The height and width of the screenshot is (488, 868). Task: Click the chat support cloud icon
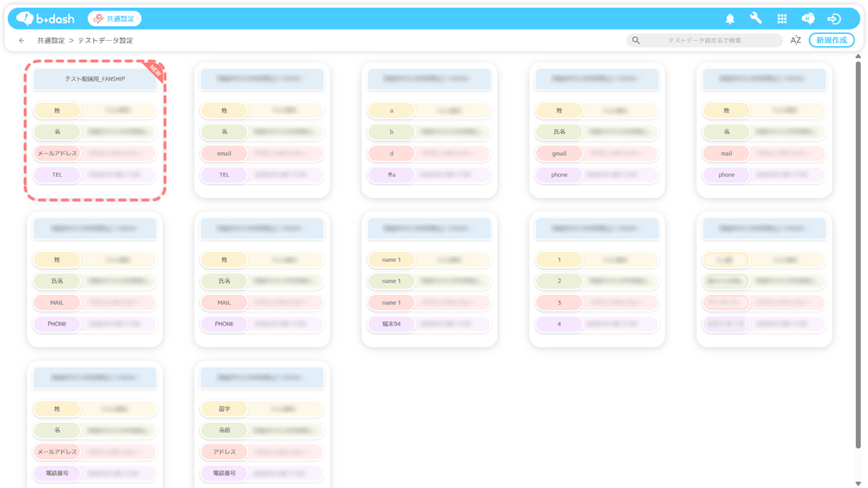[x=808, y=19]
